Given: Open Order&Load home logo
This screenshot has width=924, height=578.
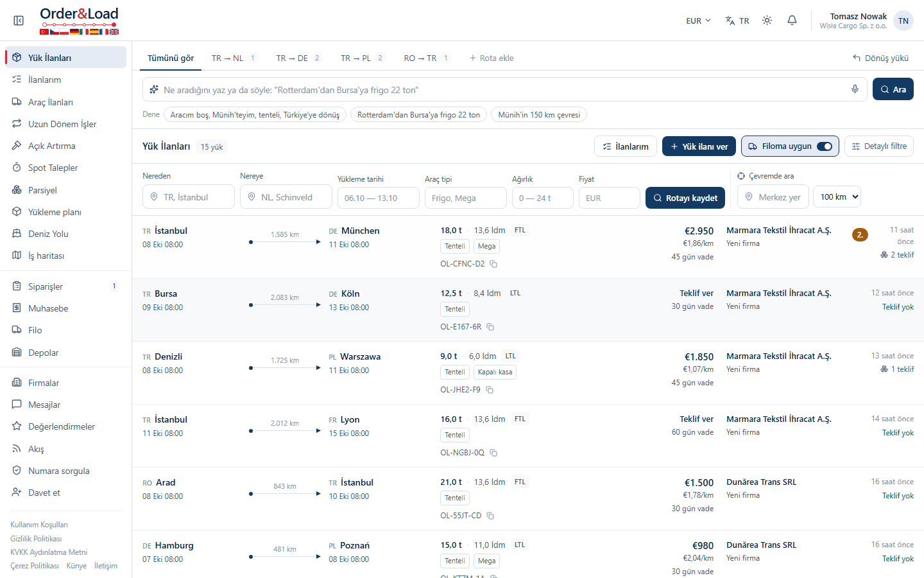Looking at the screenshot, I should [79, 21].
